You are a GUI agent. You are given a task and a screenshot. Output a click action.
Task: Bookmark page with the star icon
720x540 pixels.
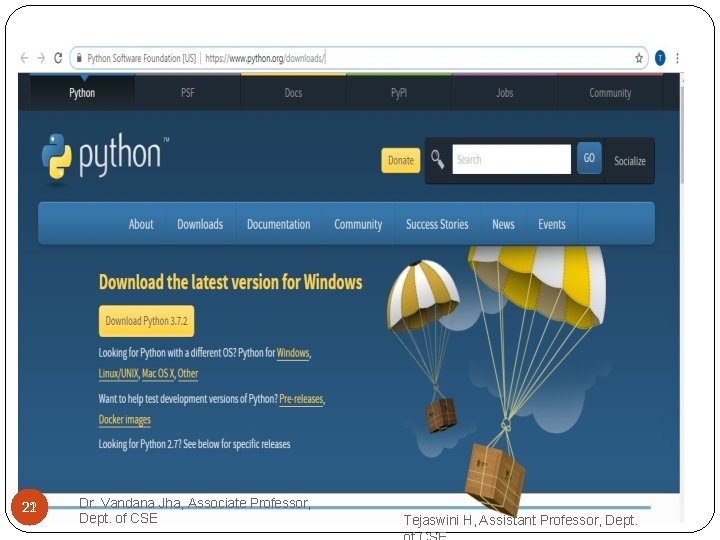click(639, 58)
